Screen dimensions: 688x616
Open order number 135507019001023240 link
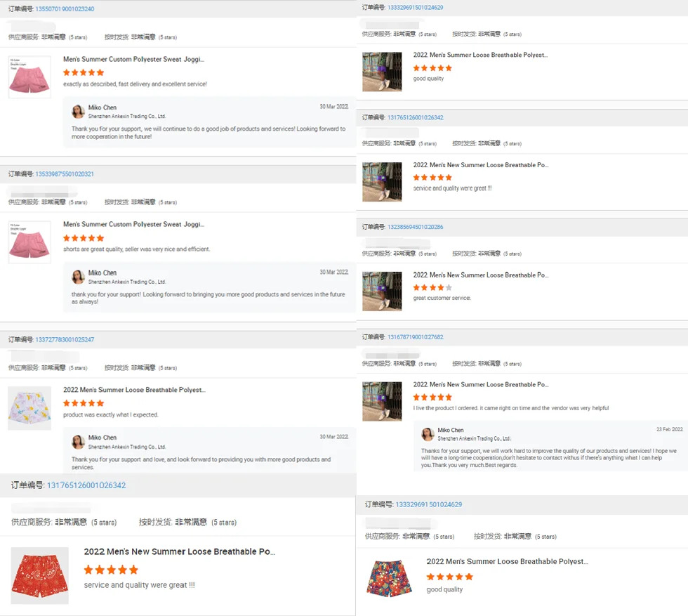click(x=65, y=9)
